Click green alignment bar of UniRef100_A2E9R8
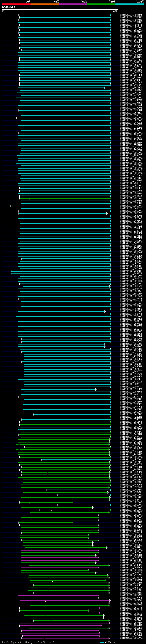The height and width of the screenshot is (644, 146). point(63,417)
